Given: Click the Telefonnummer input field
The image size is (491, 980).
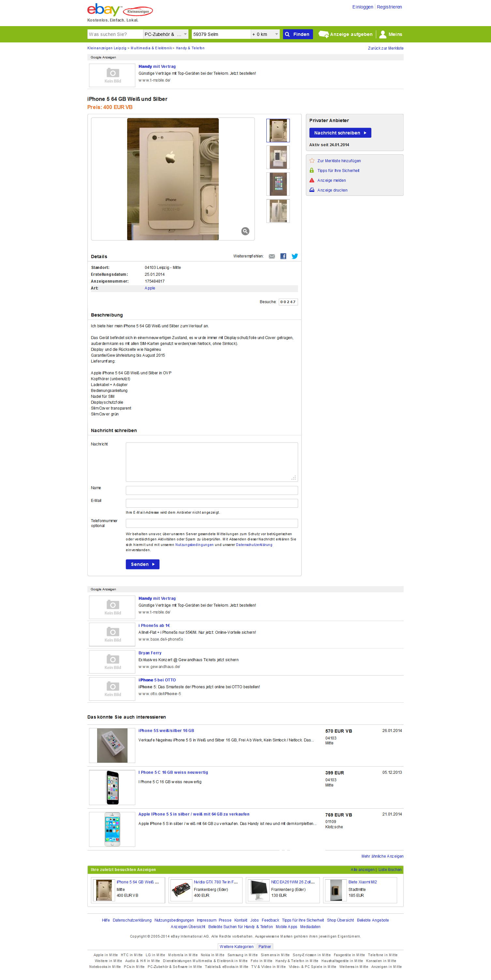Looking at the screenshot, I should [x=212, y=523].
